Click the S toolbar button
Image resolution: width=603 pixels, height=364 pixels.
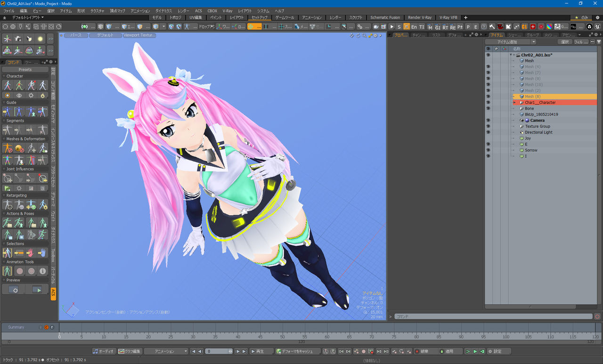[x=399, y=26]
